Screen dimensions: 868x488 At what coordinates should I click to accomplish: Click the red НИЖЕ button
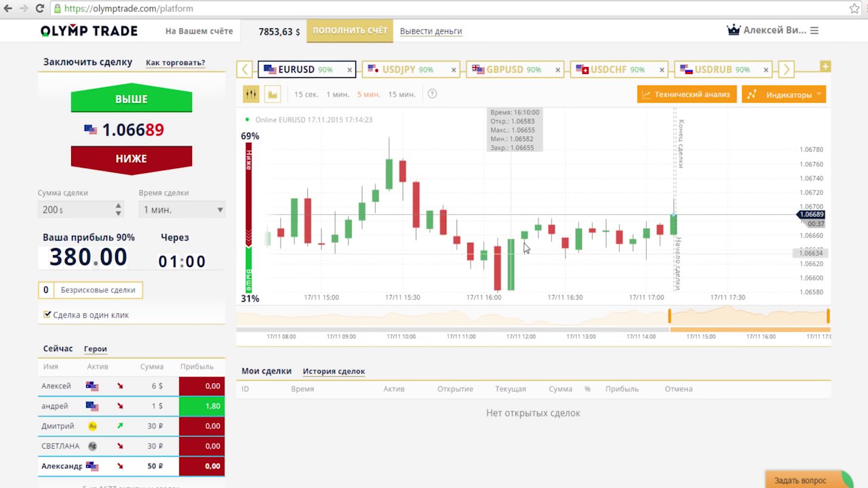coord(132,159)
